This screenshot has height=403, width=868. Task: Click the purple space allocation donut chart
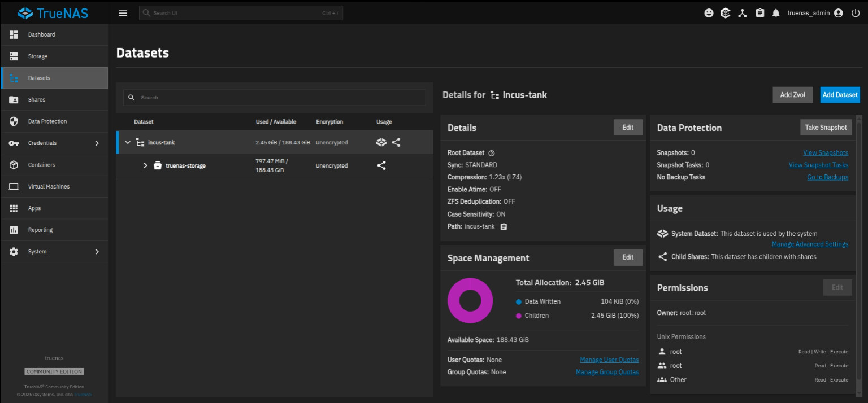[x=470, y=300]
